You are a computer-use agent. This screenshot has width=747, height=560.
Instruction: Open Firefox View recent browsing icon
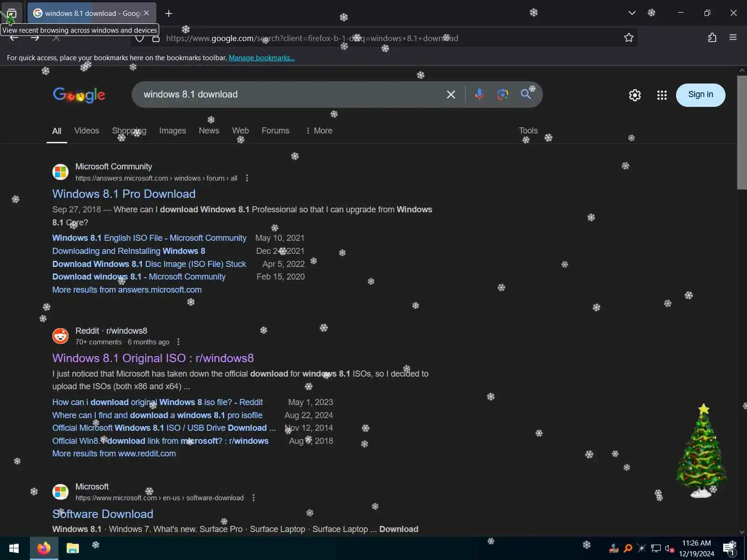(x=11, y=13)
